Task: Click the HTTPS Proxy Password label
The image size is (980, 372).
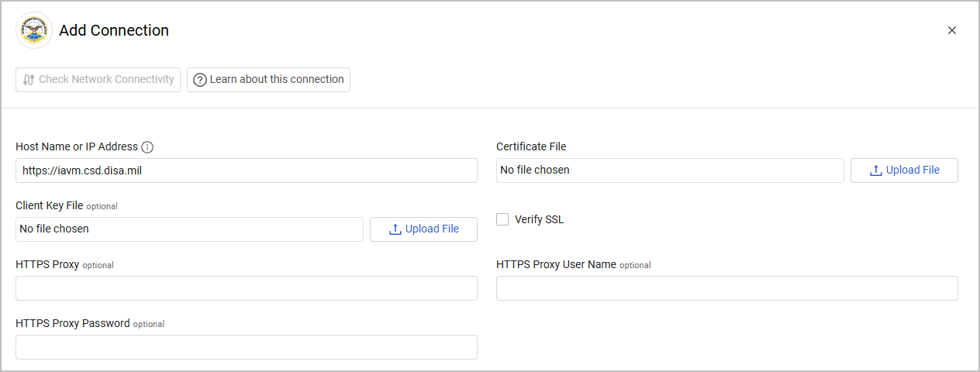Action: click(x=73, y=323)
